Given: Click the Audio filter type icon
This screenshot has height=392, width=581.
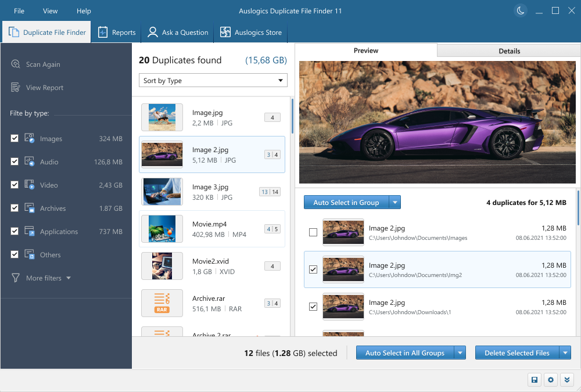Looking at the screenshot, I should tap(29, 161).
